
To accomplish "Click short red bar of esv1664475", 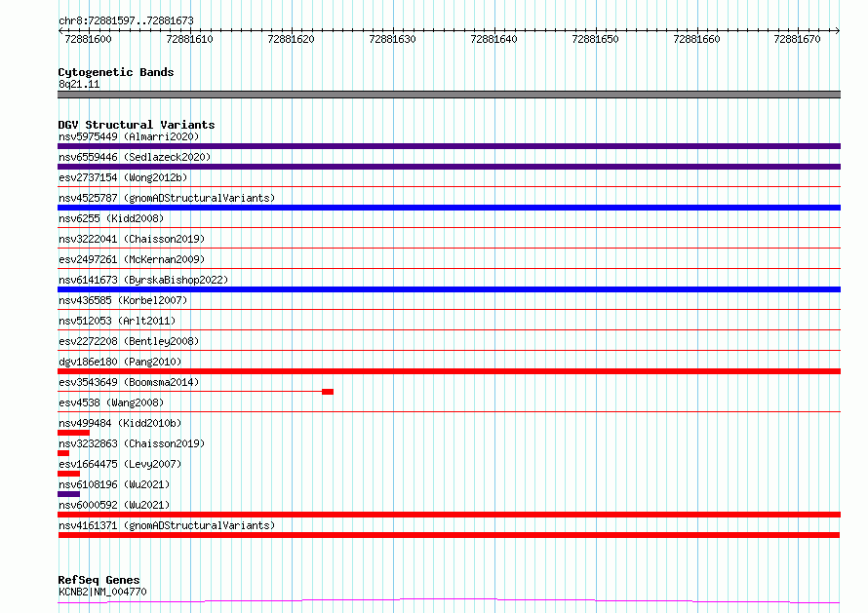I will 68,474.
